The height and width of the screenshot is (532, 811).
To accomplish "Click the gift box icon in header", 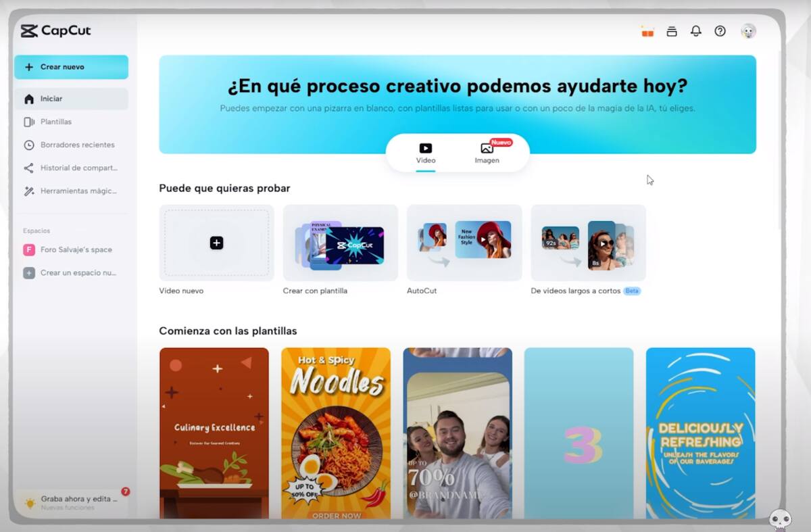I will [x=647, y=31].
